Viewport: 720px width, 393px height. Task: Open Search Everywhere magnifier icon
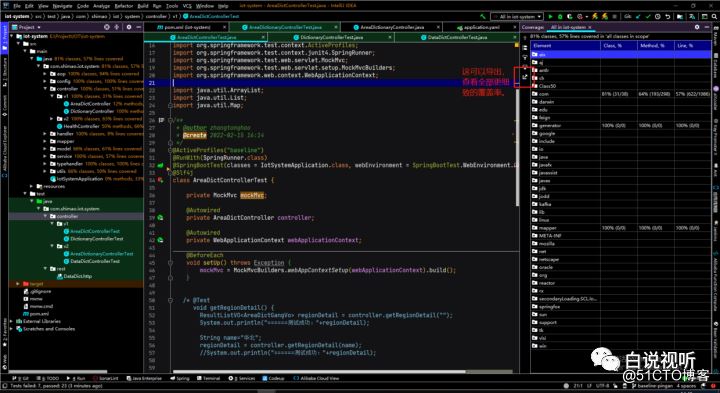(x=714, y=17)
